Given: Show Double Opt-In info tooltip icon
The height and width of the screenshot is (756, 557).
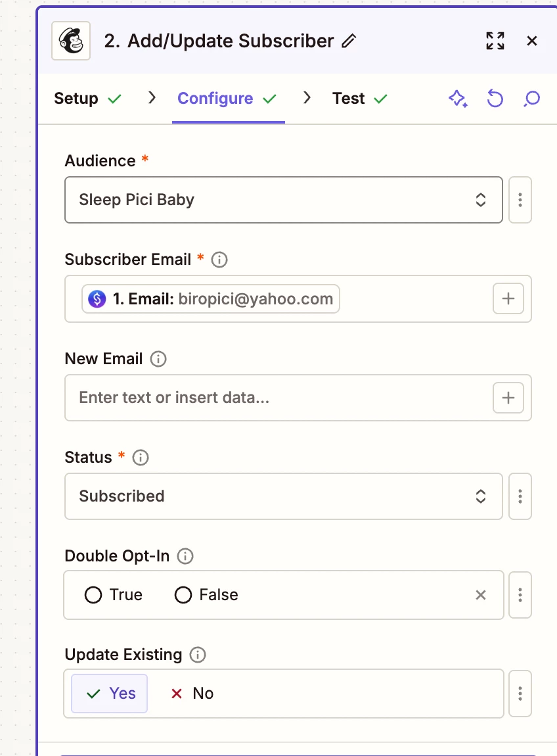Looking at the screenshot, I should point(185,556).
